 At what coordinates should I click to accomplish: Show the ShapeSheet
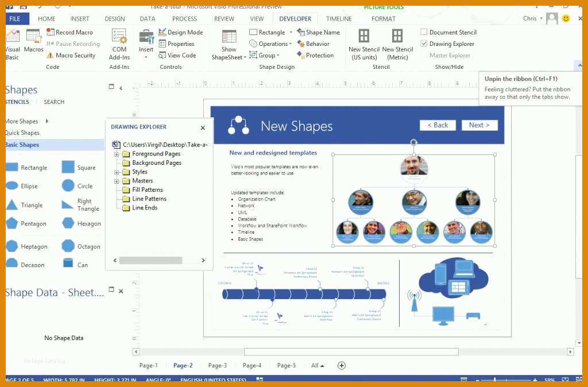(x=229, y=45)
